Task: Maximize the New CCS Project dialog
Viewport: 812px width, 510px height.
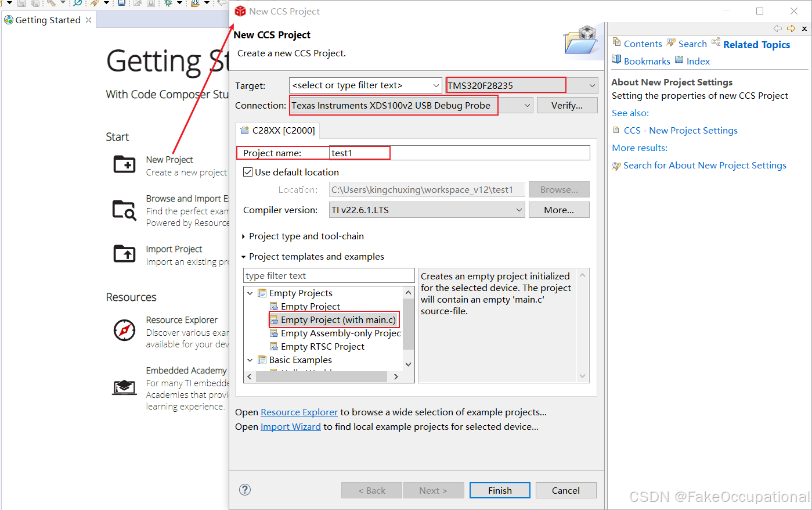Action: tap(760, 11)
